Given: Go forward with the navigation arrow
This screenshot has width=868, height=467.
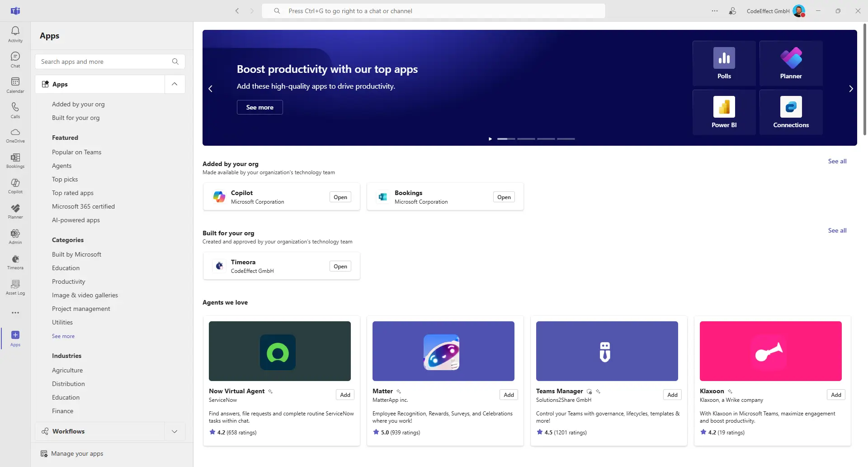Looking at the screenshot, I should (x=252, y=11).
